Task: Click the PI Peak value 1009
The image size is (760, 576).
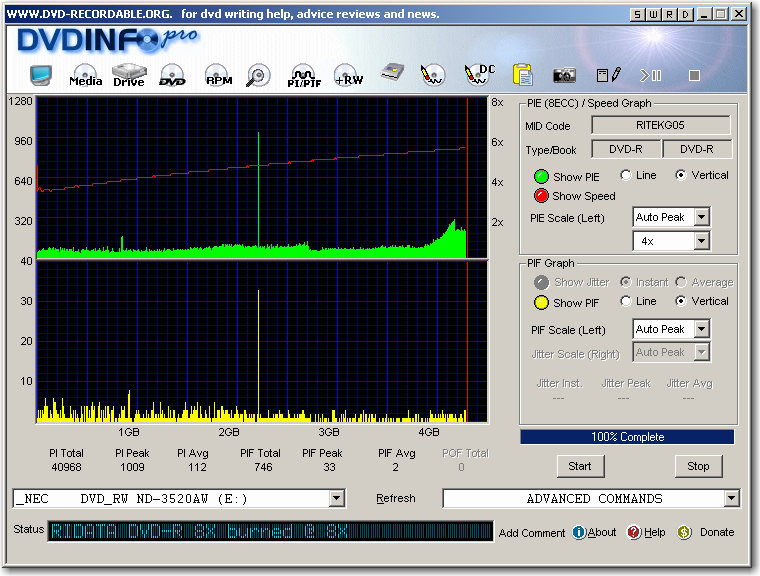Action: [x=132, y=467]
